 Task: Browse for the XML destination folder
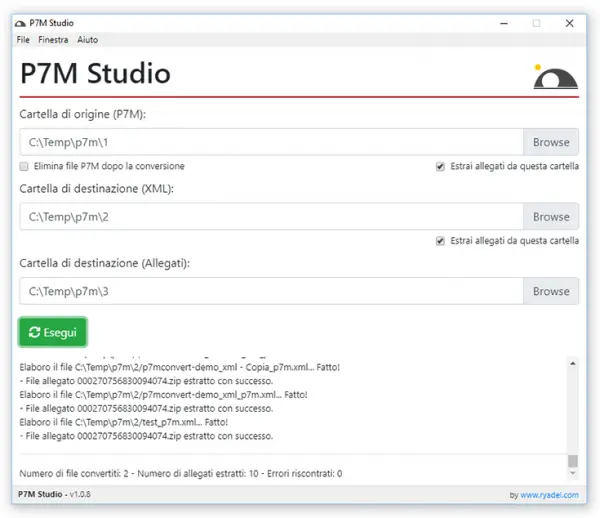click(551, 217)
